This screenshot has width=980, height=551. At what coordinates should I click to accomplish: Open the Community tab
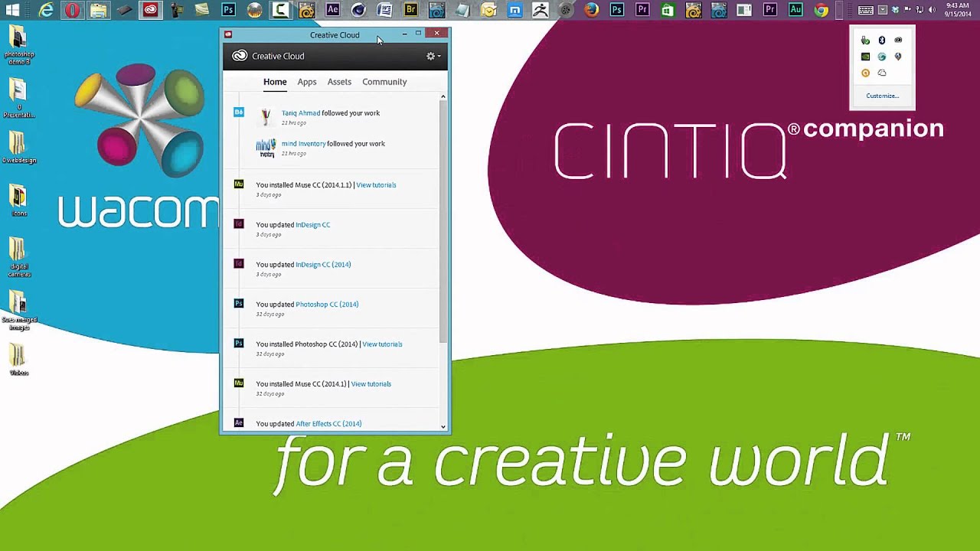(x=384, y=82)
